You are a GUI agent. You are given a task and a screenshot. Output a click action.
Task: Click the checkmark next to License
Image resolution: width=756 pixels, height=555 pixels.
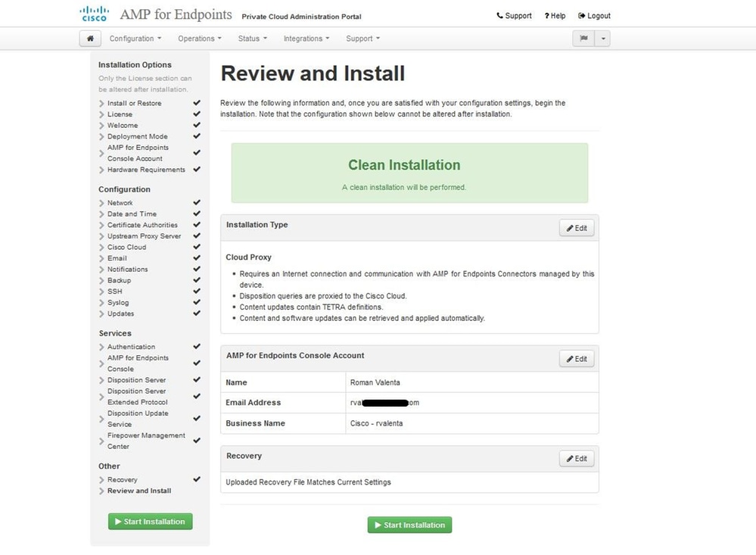coord(197,114)
